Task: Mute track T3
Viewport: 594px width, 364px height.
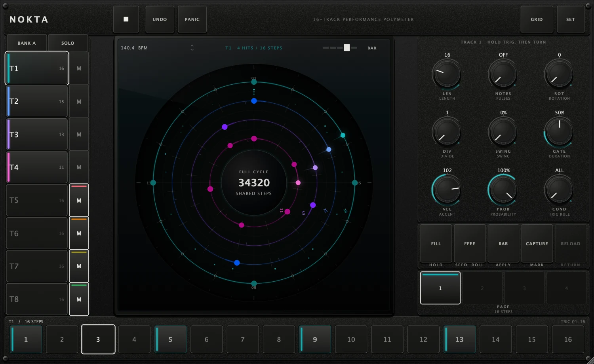Action: (79, 135)
